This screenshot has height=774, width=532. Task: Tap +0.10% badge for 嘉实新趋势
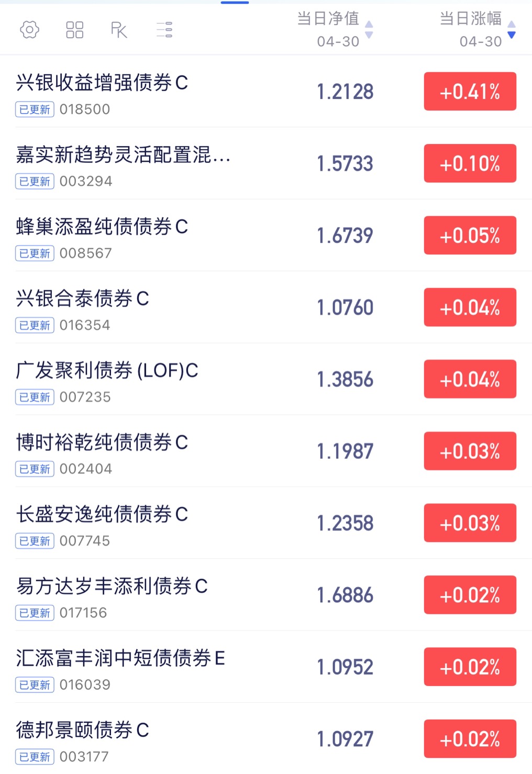tap(470, 163)
